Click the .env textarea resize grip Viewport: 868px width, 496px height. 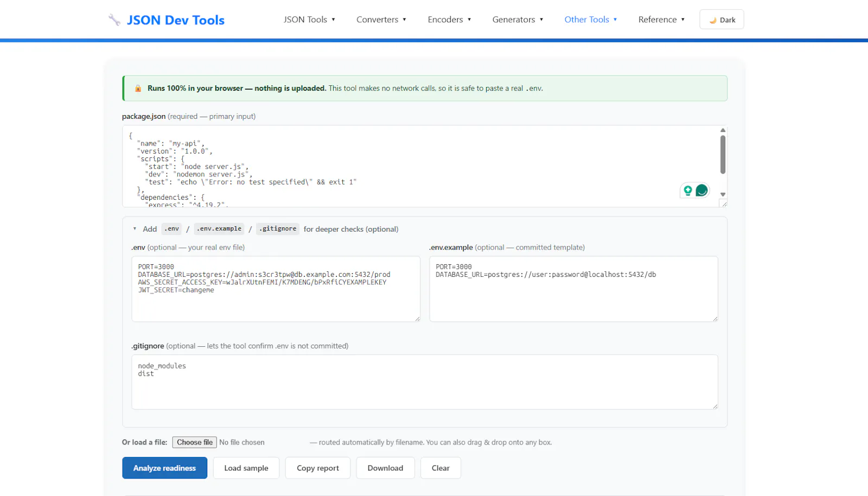tap(417, 319)
